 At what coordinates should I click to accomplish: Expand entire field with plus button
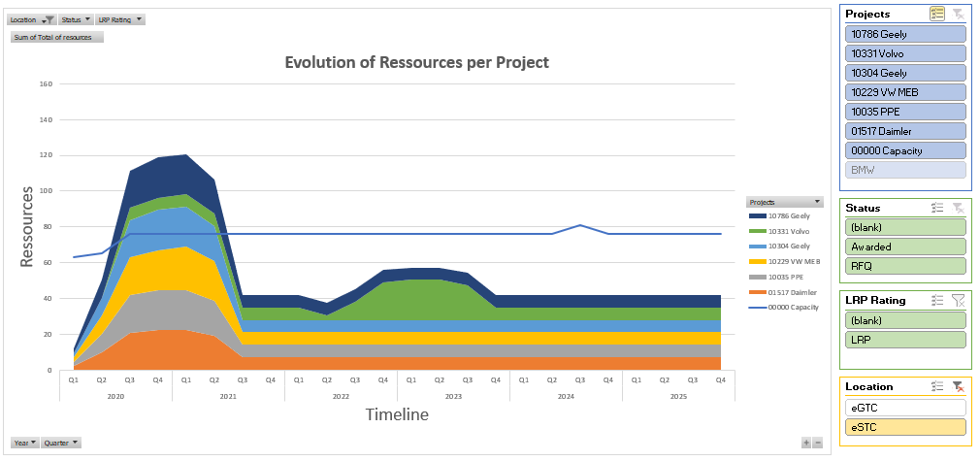[x=806, y=443]
